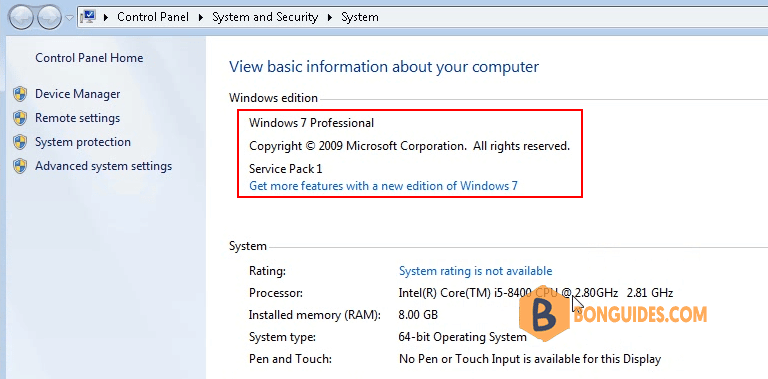Expand the arrow before Control Panel breadcrumb
768x379 pixels.
coord(106,18)
